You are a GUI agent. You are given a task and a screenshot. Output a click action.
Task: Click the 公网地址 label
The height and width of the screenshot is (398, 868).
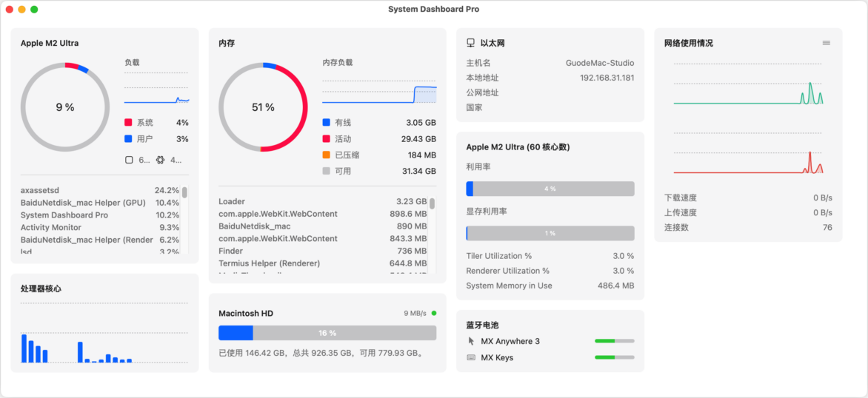coord(483,93)
